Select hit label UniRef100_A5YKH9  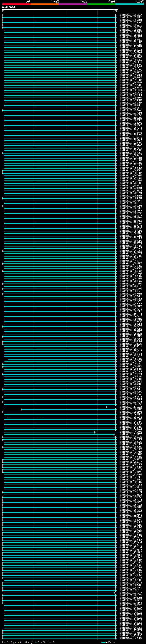point(131,419)
